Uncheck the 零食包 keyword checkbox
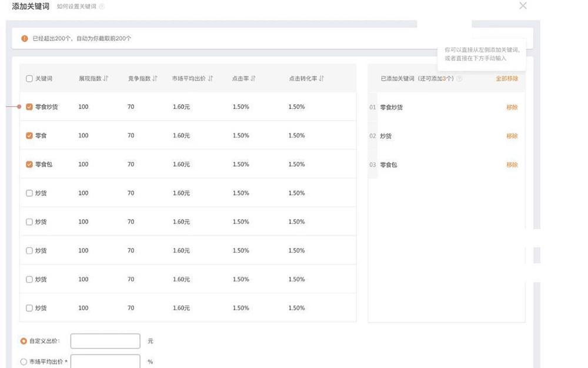The width and height of the screenshot is (588, 368). click(x=29, y=164)
